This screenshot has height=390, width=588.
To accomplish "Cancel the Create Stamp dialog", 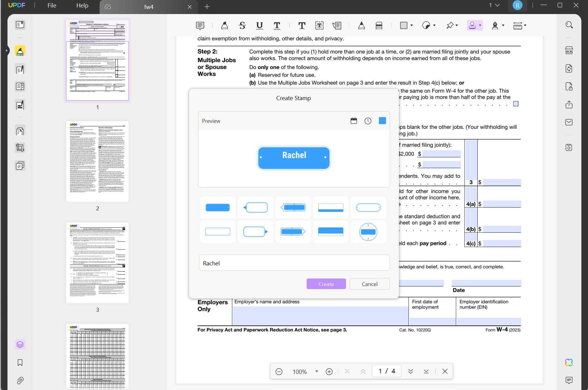I will pyautogui.click(x=370, y=284).
